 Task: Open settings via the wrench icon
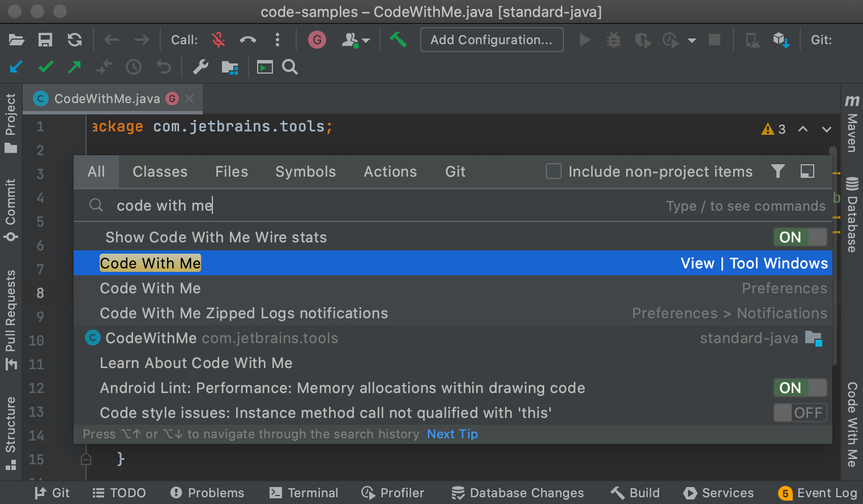click(200, 67)
